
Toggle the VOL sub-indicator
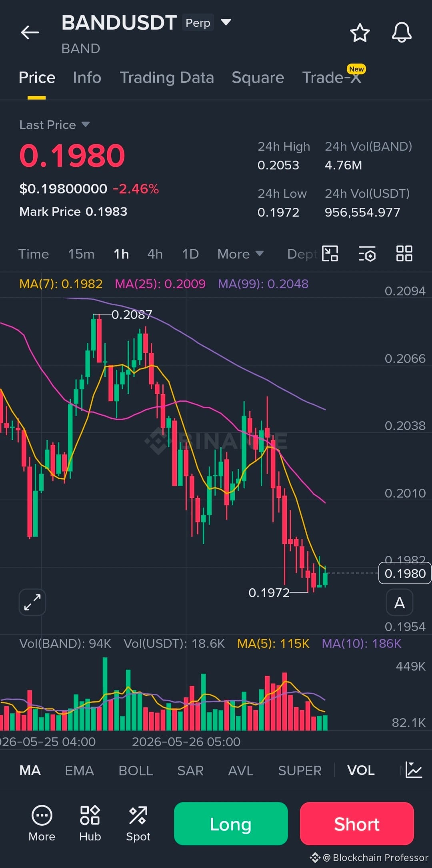[x=361, y=770]
